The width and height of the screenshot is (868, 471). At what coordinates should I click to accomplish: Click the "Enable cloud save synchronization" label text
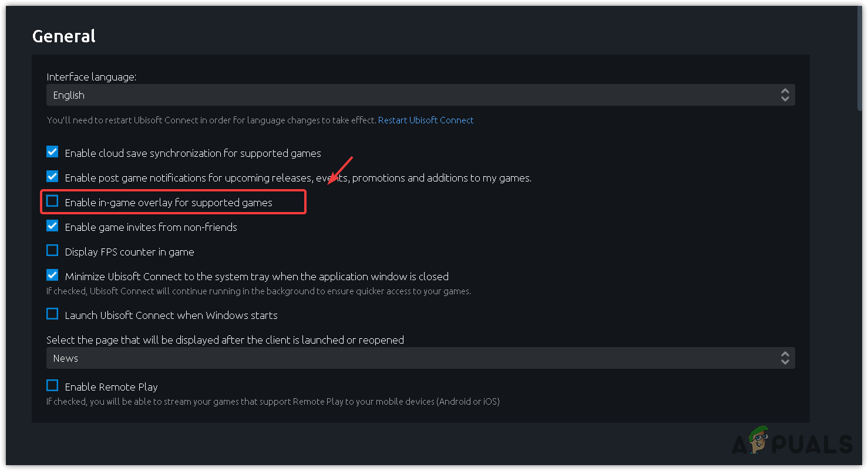click(x=193, y=153)
